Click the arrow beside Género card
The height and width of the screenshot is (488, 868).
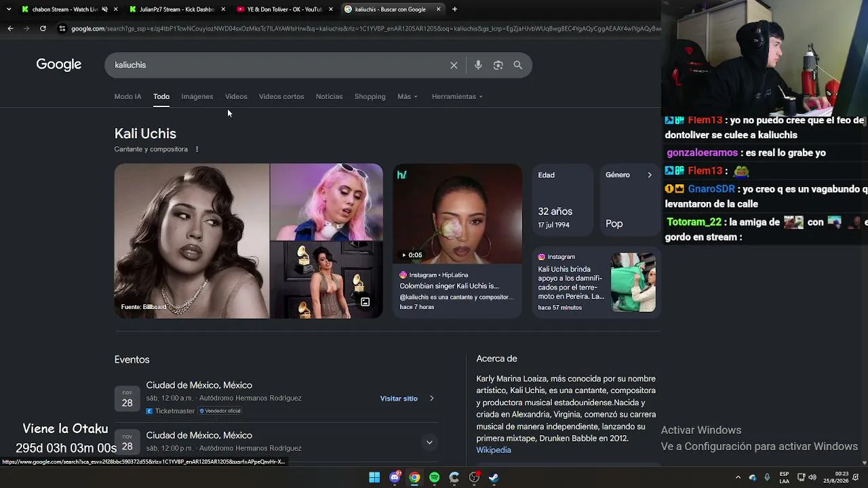coord(649,175)
